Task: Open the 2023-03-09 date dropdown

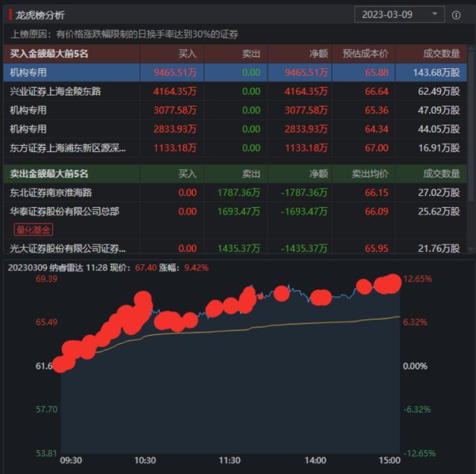Action: point(392,14)
